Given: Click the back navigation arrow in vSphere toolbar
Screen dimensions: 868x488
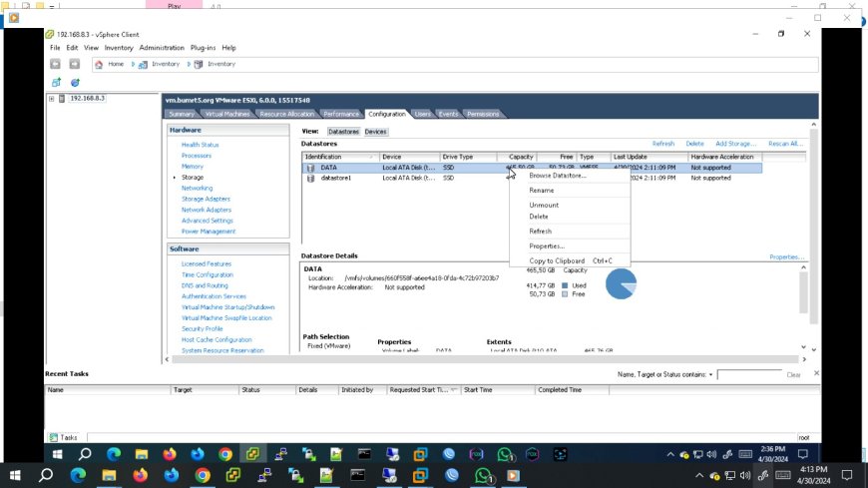Looking at the screenshot, I should [55, 64].
